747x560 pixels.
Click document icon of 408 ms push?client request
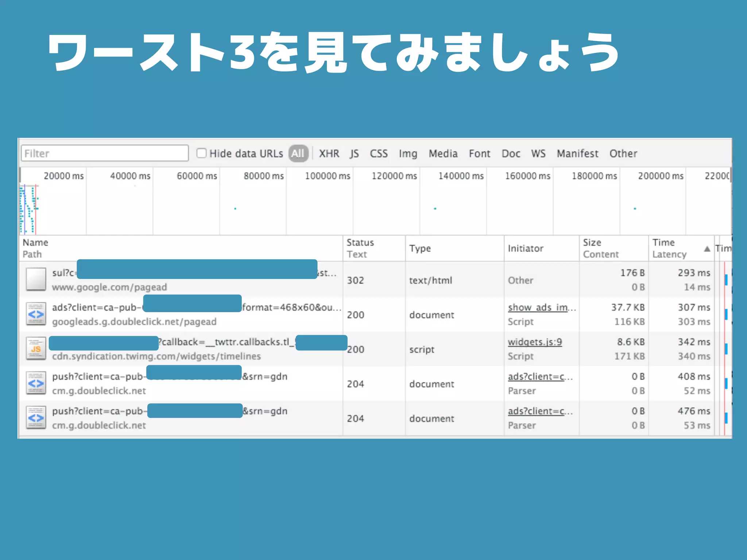(36, 383)
